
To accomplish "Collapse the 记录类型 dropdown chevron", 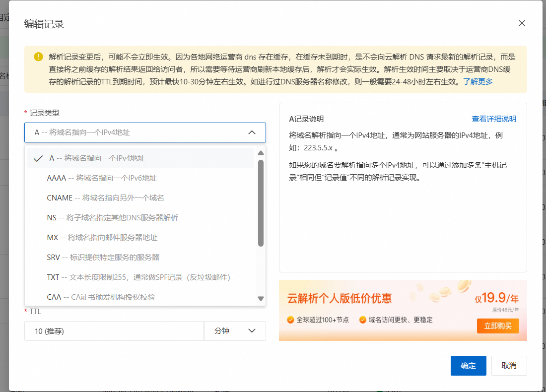I will 252,132.
